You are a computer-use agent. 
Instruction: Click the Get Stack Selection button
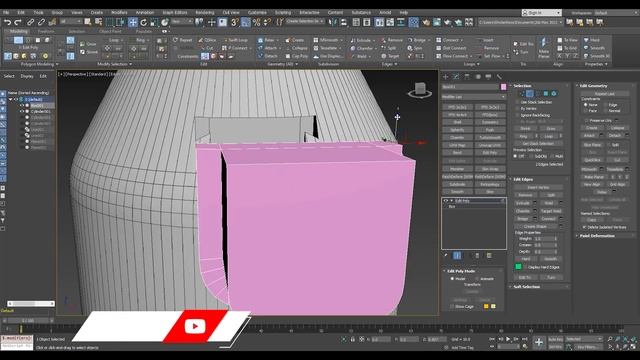538,144
